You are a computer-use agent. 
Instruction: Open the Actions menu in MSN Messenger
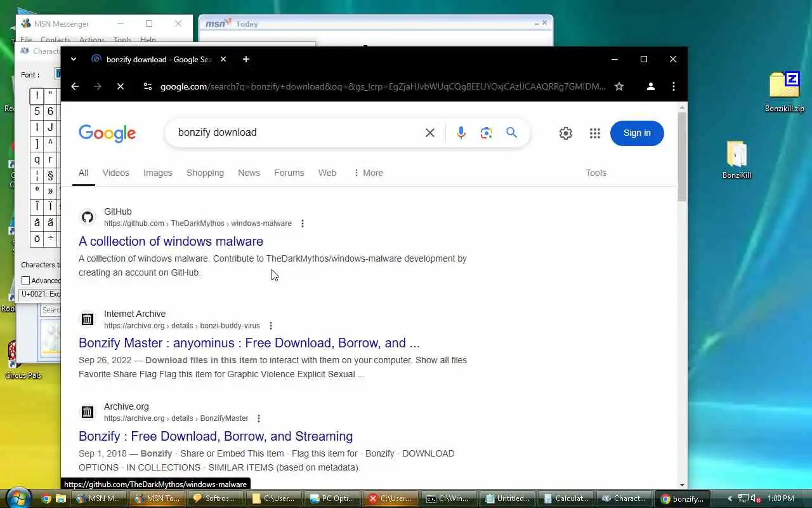click(92, 40)
